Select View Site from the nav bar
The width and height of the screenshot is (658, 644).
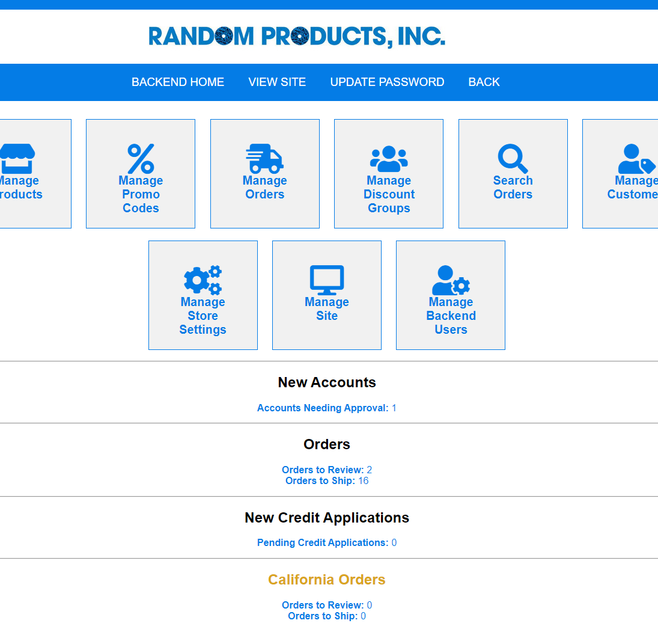[x=277, y=82]
